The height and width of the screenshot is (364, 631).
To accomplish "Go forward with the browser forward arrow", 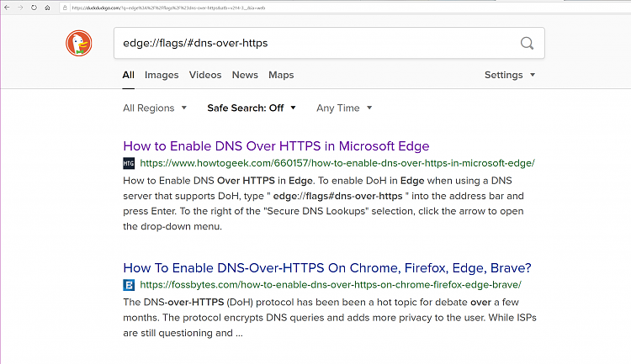I will click(20, 8).
